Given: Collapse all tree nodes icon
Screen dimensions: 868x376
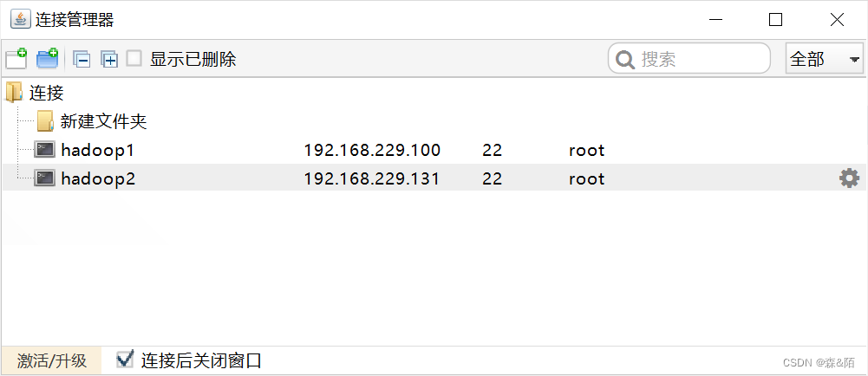Looking at the screenshot, I should point(82,60).
